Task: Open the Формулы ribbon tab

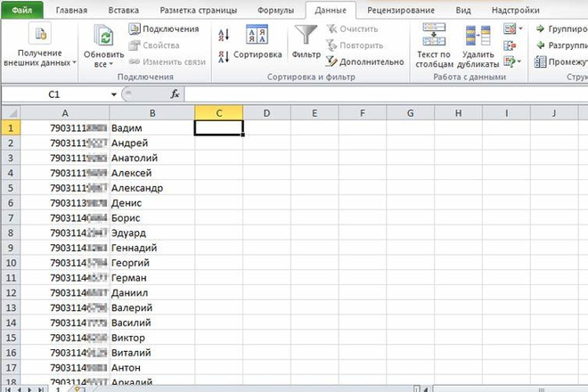Action: (x=275, y=11)
